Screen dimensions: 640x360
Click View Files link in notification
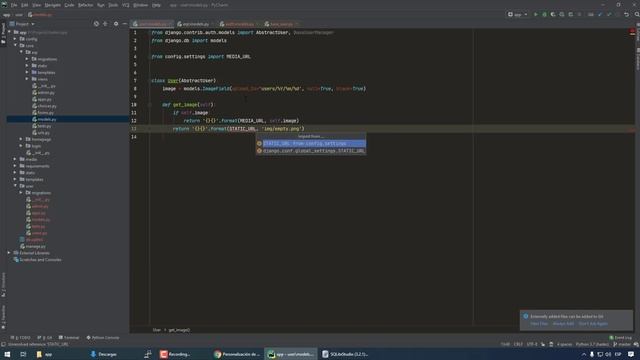[x=539, y=324]
